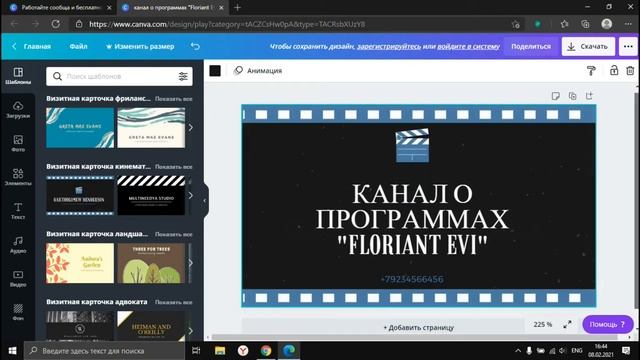Click the войдите в систему link
Image resolution: width=640 pixels, height=360 pixels.
coord(469,47)
